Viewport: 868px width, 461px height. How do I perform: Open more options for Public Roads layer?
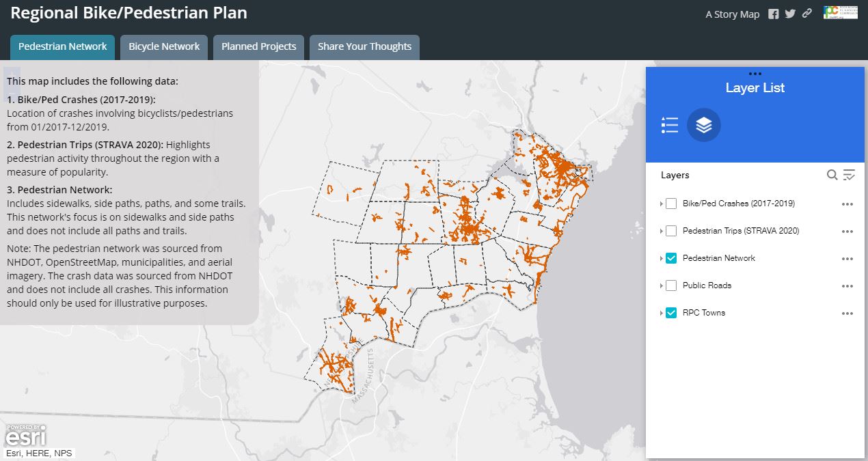tap(847, 286)
